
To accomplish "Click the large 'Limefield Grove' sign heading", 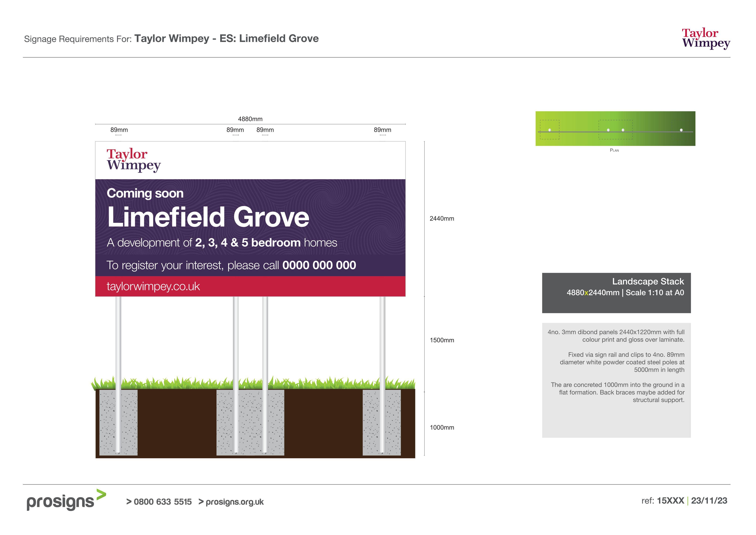I will click(208, 217).
